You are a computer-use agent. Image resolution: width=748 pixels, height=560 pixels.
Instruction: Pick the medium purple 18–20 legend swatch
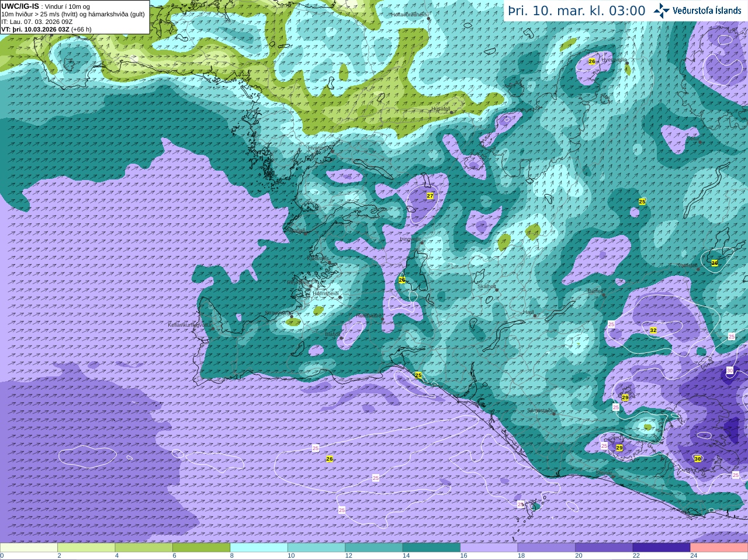(546, 548)
